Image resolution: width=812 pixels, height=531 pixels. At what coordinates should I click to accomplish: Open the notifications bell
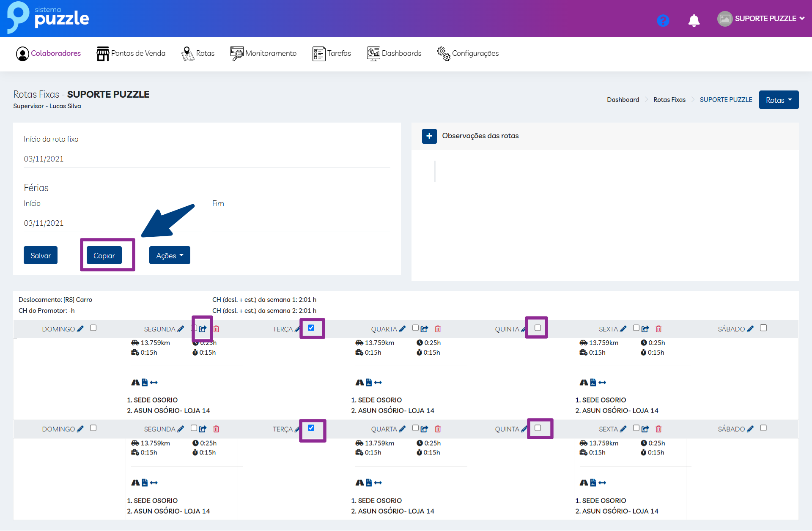point(694,20)
